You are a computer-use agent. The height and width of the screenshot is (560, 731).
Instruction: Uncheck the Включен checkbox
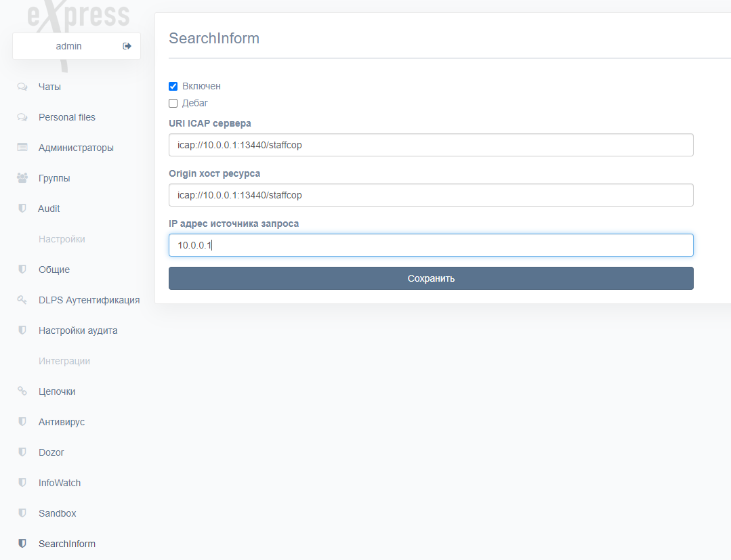(x=173, y=87)
